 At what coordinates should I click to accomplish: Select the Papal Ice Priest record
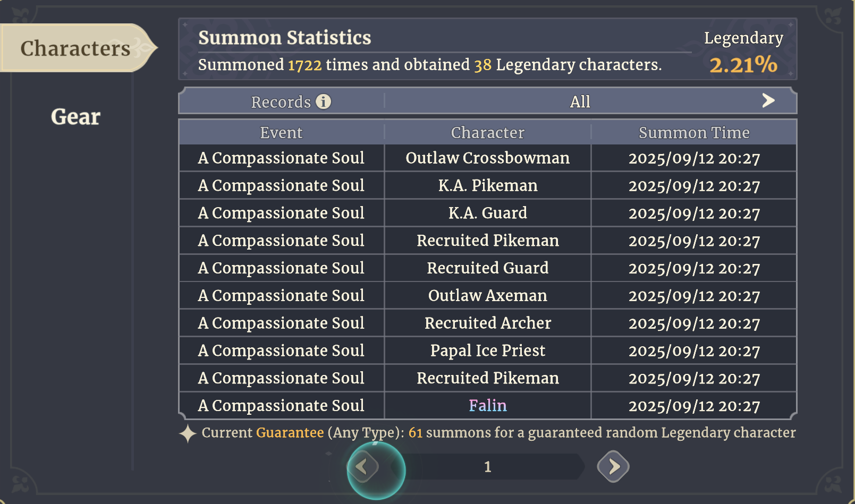(x=487, y=351)
